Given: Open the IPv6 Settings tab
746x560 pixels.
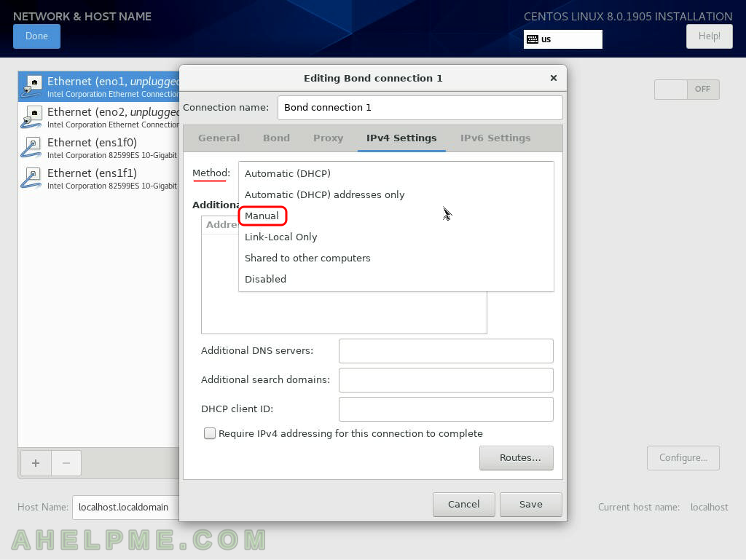Looking at the screenshot, I should point(495,138).
